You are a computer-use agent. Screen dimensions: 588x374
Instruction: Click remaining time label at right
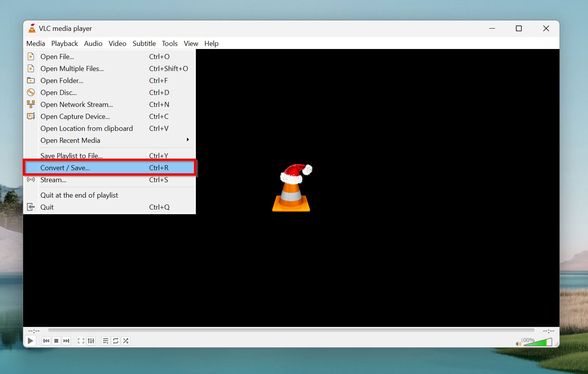pyautogui.click(x=548, y=331)
